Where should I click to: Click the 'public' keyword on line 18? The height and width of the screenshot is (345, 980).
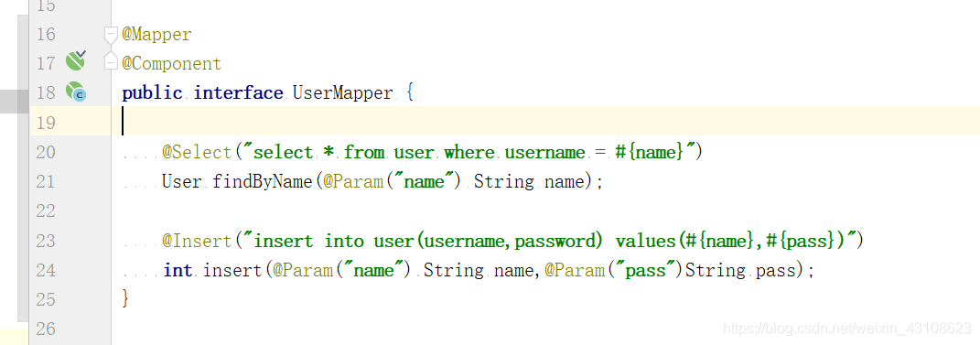click(152, 93)
